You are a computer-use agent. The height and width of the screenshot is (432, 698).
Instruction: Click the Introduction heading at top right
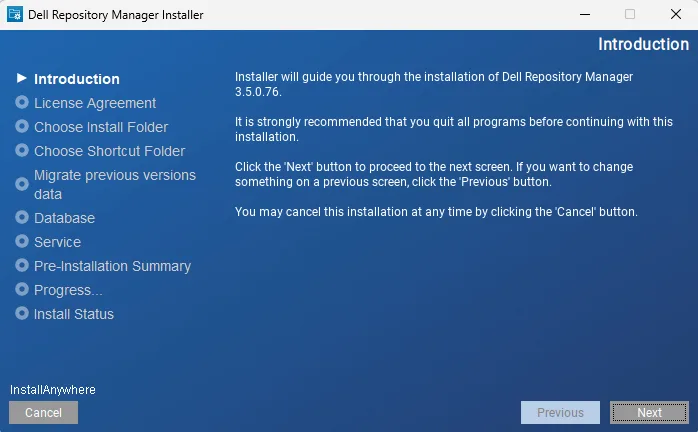click(x=643, y=44)
